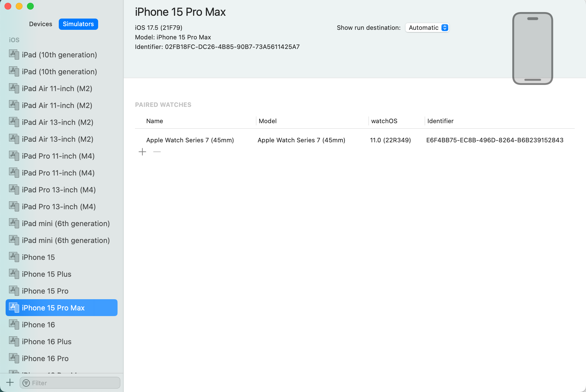Click the iOS 17.5 (21F79) version text
Image resolution: width=586 pixels, height=392 pixels.
tap(159, 28)
